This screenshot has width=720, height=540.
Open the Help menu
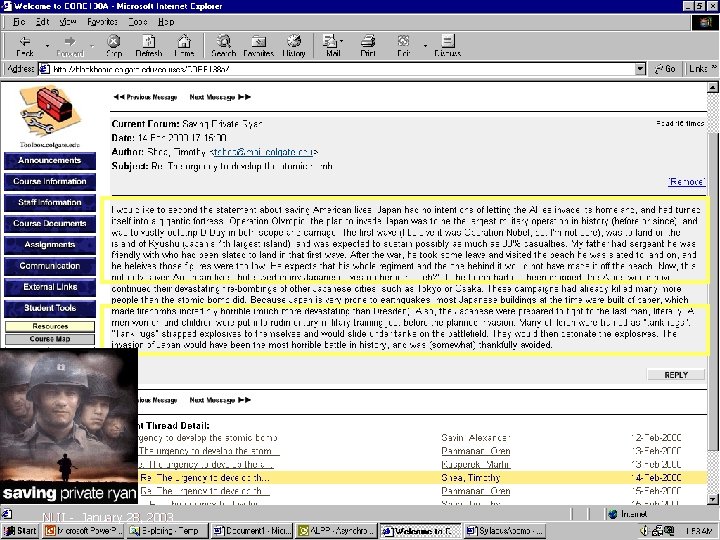(x=166, y=22)
